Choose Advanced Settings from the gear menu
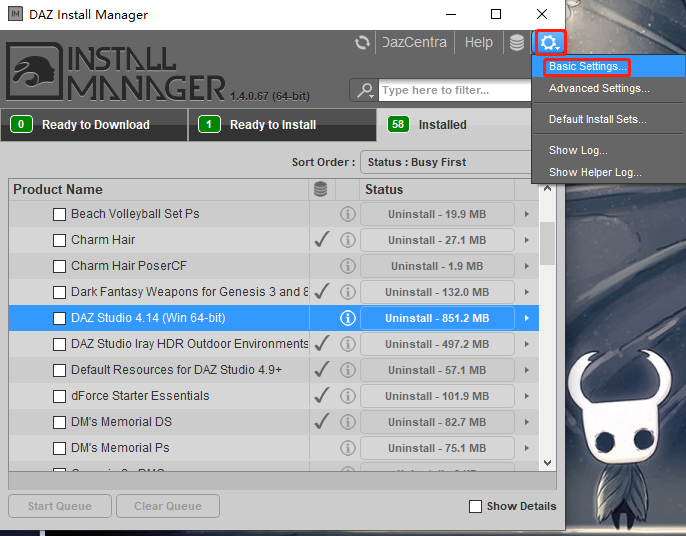Screen dimensions: 686x536 click(608, 88)
